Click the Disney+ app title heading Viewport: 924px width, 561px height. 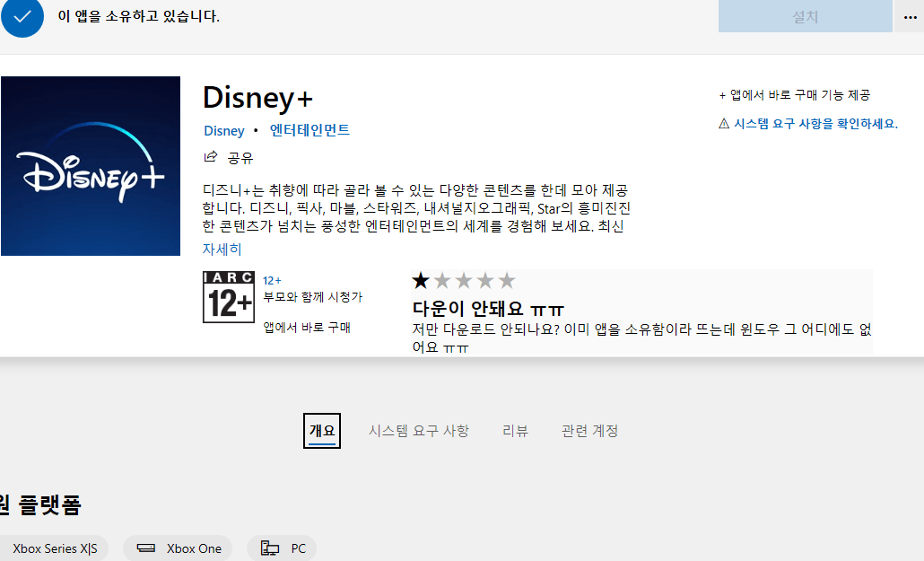tap(257, 97)
